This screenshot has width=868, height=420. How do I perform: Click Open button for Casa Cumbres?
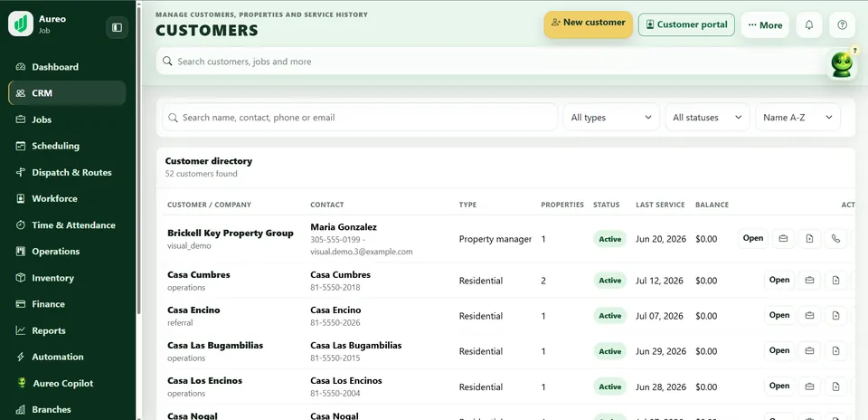click(778, 280)
